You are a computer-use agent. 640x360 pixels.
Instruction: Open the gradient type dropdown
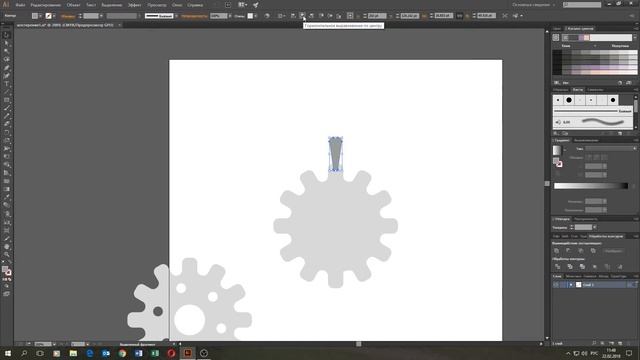[x=611, y=149]
